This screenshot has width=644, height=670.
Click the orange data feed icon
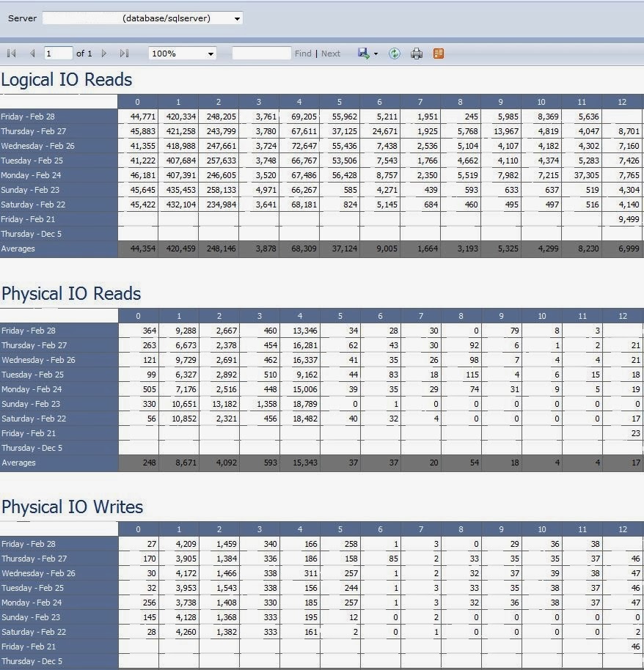439,54
